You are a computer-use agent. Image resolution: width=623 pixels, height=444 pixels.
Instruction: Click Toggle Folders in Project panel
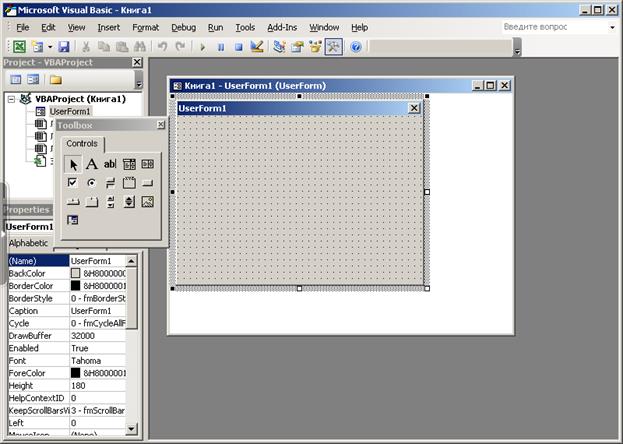(56, 79)
